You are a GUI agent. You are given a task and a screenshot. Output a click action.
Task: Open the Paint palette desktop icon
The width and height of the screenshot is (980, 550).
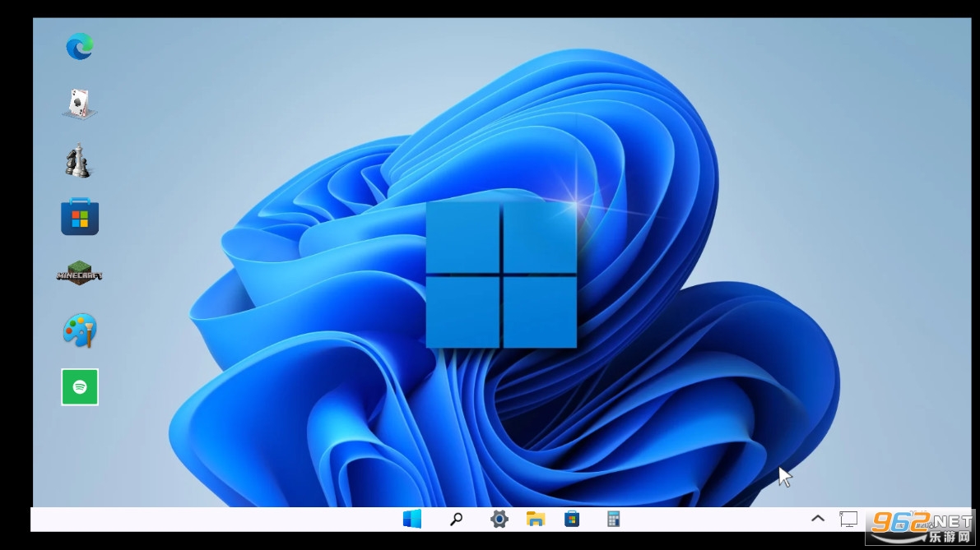(80, 330)
